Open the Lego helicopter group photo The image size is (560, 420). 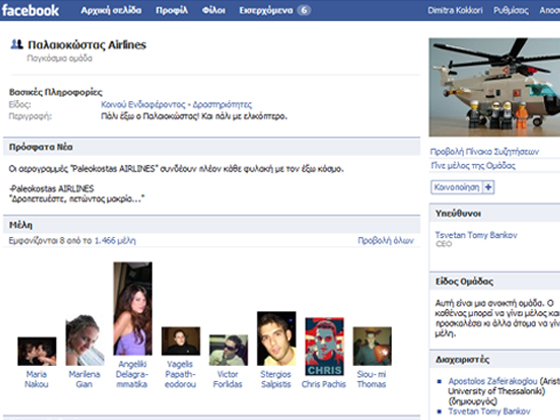[x=494, y=87]
